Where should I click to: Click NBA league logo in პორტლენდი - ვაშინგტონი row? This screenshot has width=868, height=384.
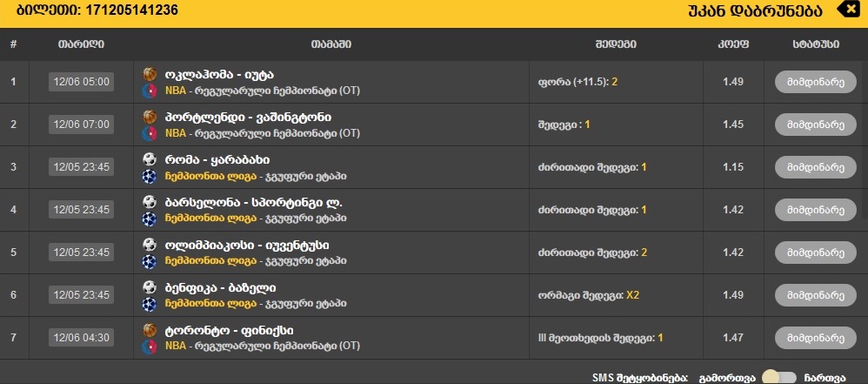(149, 133)
